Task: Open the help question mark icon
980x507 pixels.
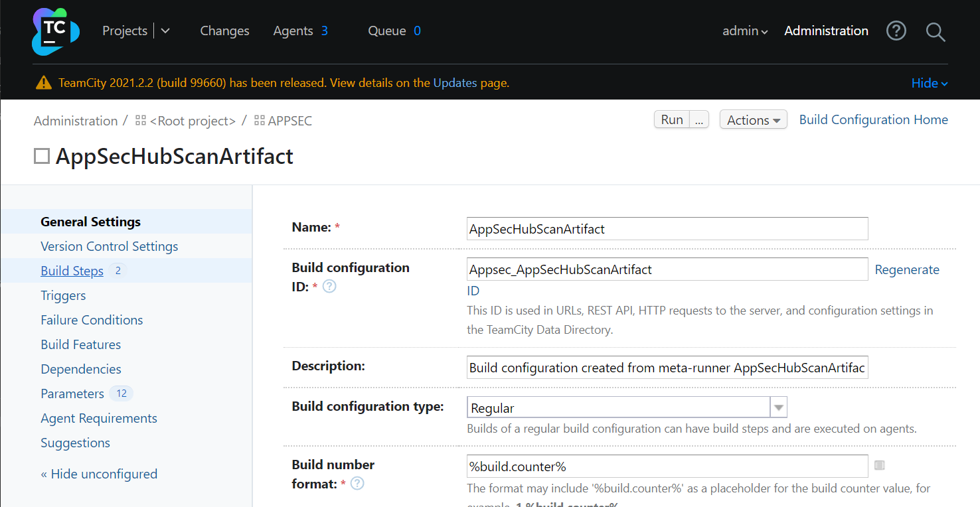Action: (x=896, y=31)
